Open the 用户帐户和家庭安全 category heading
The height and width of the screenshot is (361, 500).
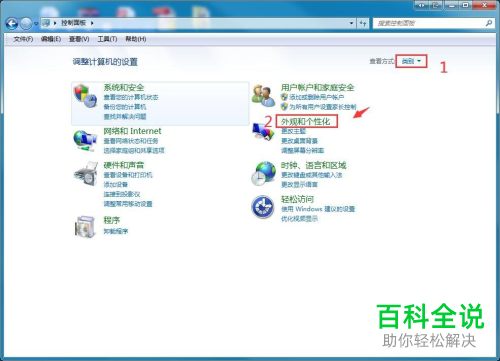317,88
